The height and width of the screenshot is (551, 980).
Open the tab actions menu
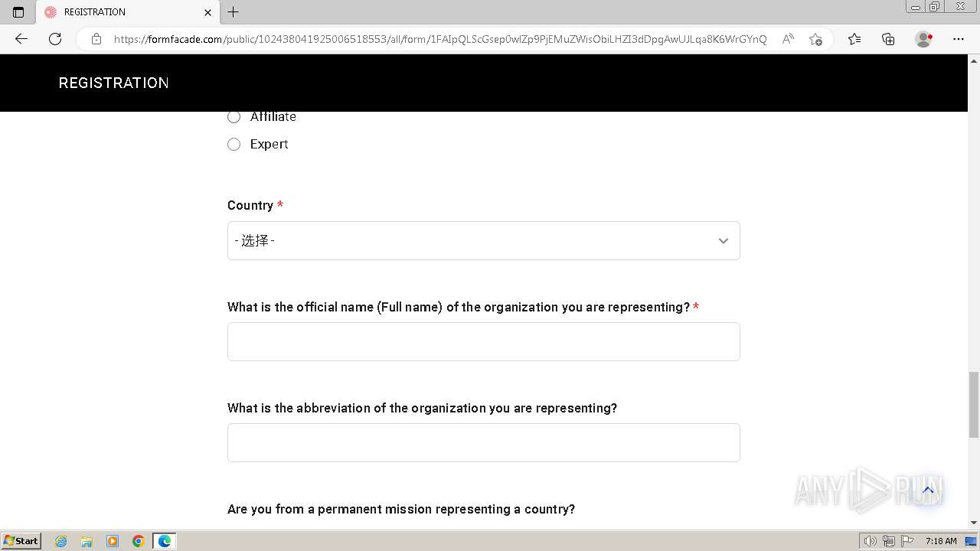click(18, 12)
